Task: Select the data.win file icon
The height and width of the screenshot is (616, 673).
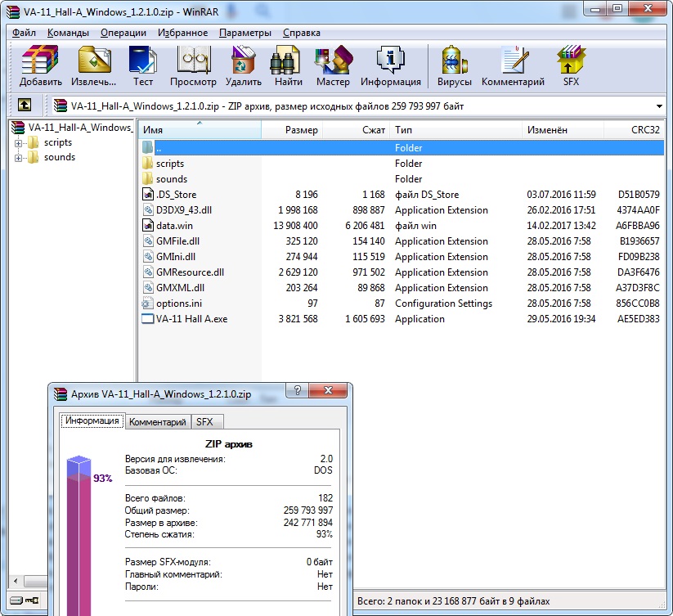Action: tap(148, 225)
